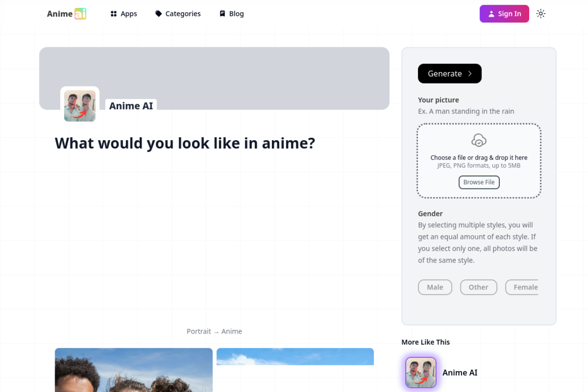The height and width of the screenshot is (392, 588).
Task: Click the 'Portrait → Anime' caption
Action: (x=214, y=331)
